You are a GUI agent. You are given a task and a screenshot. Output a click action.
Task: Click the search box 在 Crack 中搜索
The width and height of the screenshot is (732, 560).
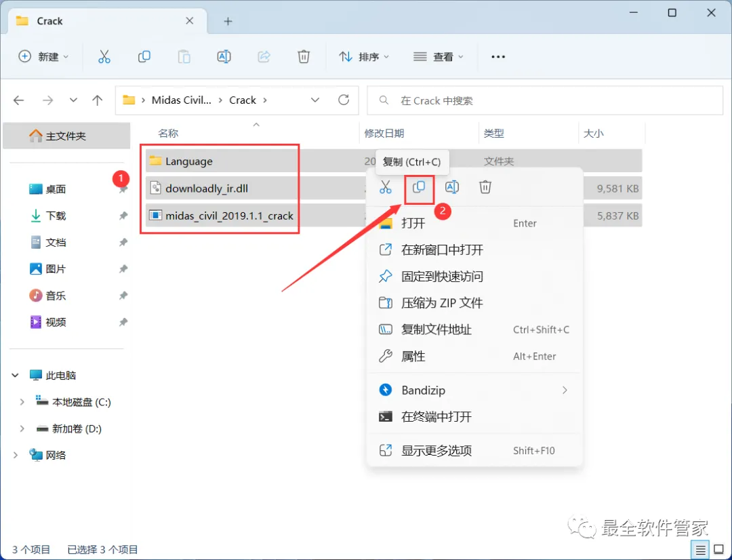point(545,100)
